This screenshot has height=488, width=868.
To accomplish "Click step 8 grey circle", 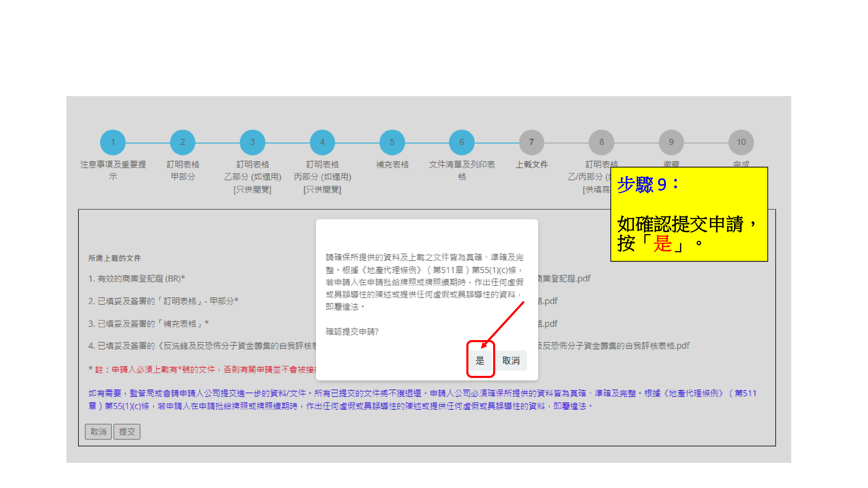I will 601,142.
